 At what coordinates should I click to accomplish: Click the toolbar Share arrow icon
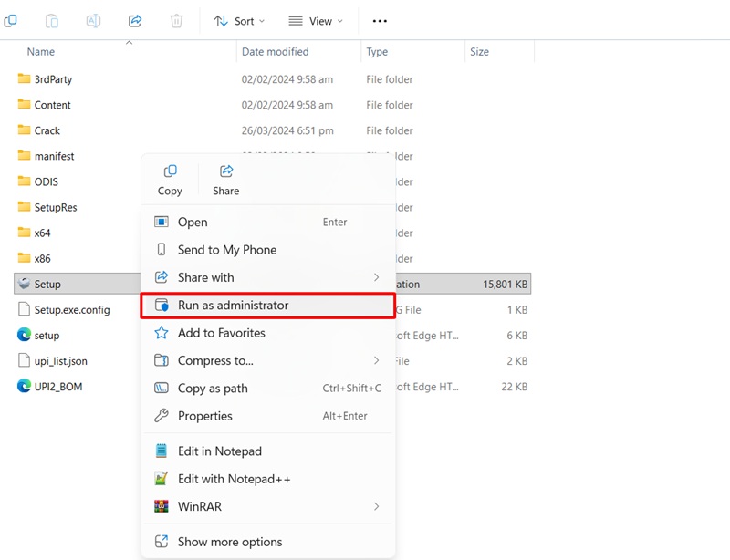(135, 21)
